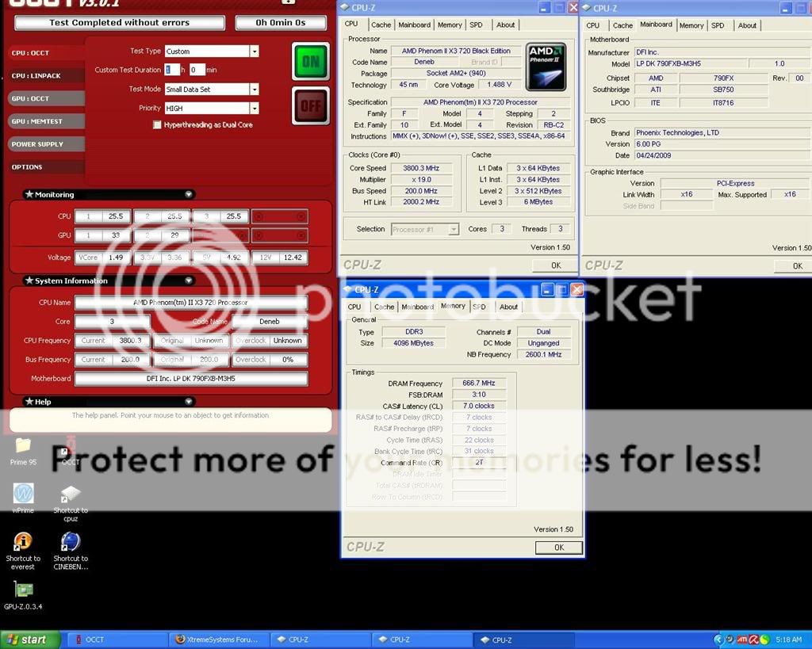Click the Help star icon

click(29, 401)
